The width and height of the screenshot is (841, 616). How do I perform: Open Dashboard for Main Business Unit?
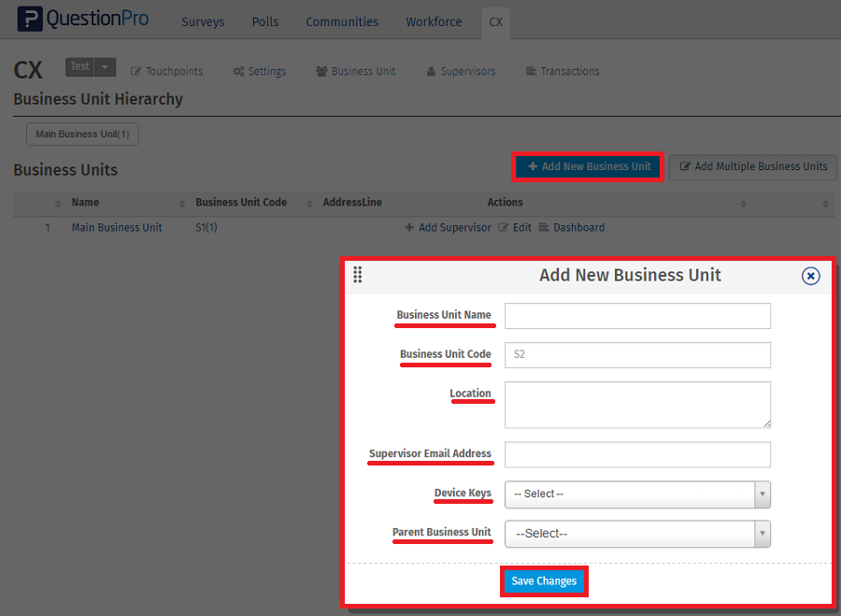(572, 227)
